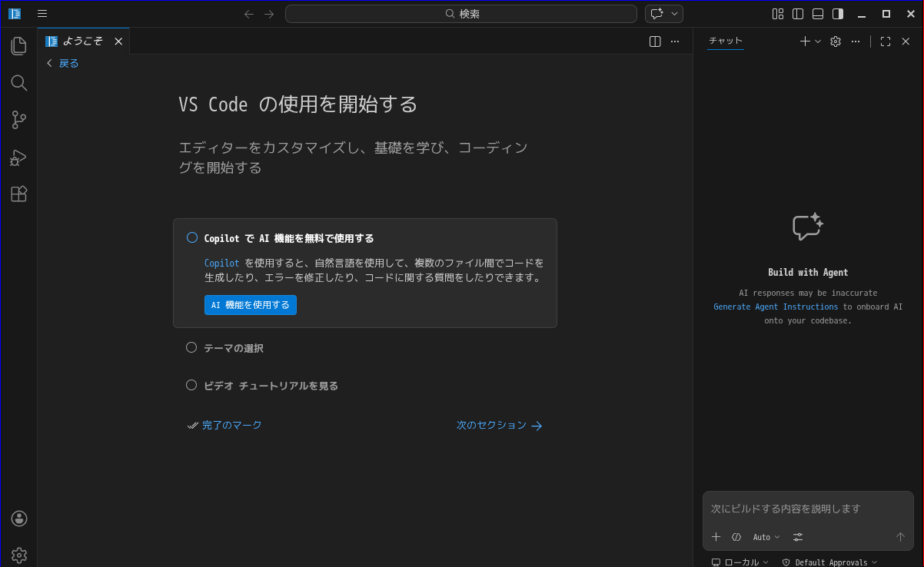Image resolution: width=924 pixels, height=567 pixels.
Task: Open the Run and Debug view
Action: [x=19, y=157]
